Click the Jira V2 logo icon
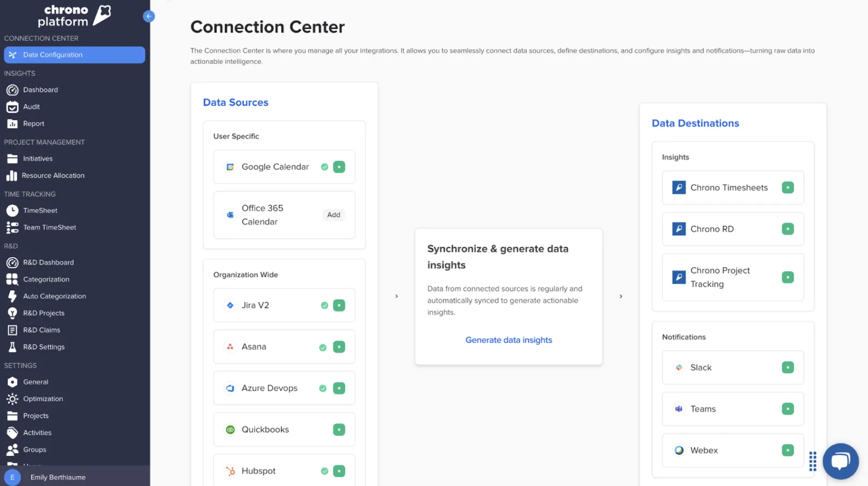868x486 pixels. point(230,305)
